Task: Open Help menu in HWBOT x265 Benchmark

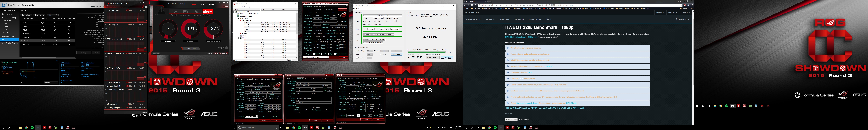Action: tap(358, 8)
